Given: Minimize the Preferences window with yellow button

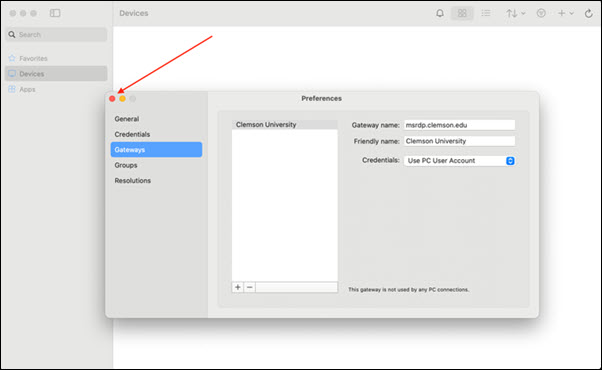Looking at the screenshot, I should point(122,99).
